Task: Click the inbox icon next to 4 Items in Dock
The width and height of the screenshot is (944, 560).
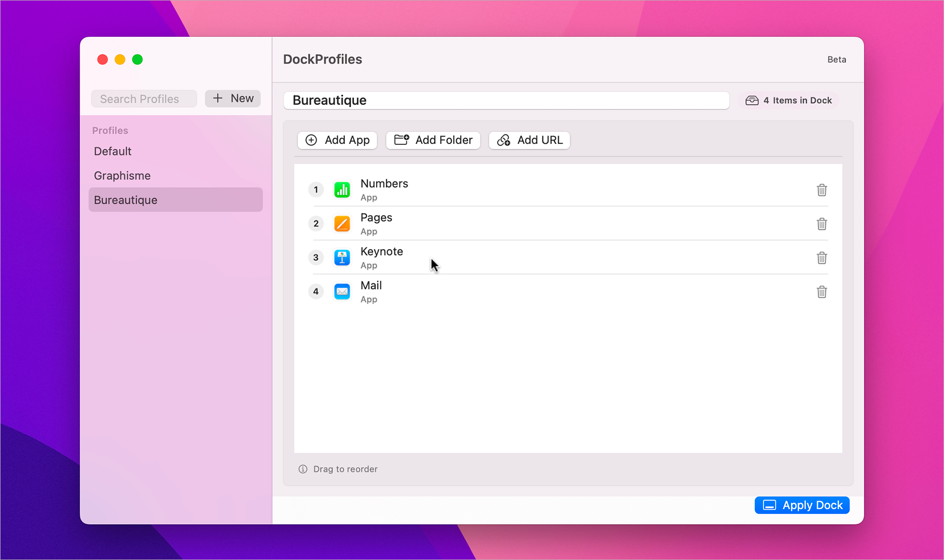Action: [752, 100]
